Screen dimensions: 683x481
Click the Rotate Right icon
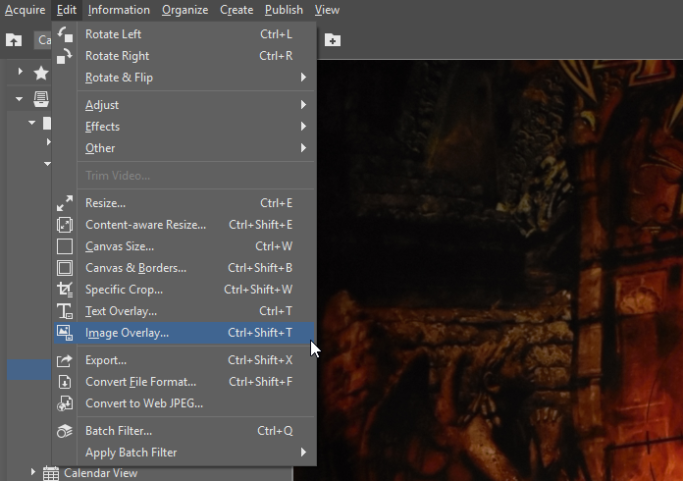pyautogui.click(x=65, y=56)
